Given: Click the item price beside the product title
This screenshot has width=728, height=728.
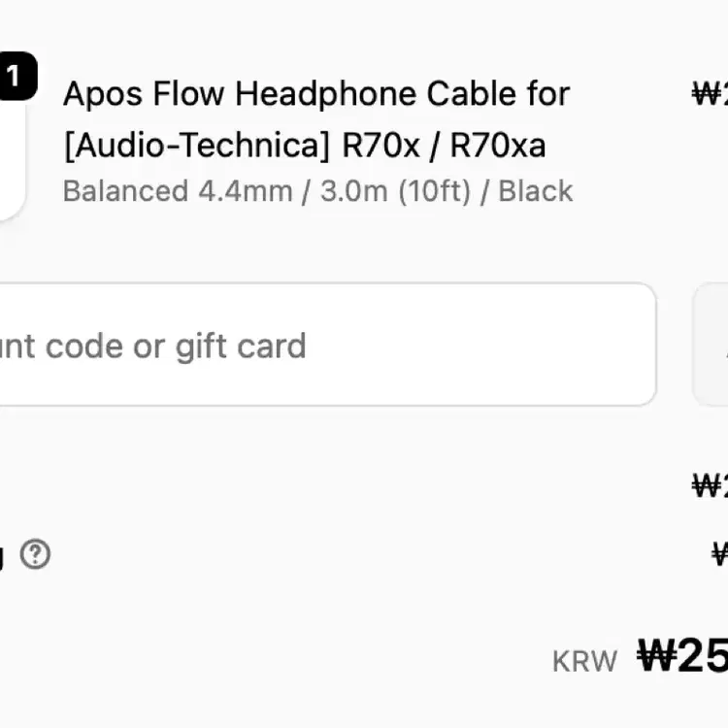Looking at the screenshot, I should [x=711, y=94].
